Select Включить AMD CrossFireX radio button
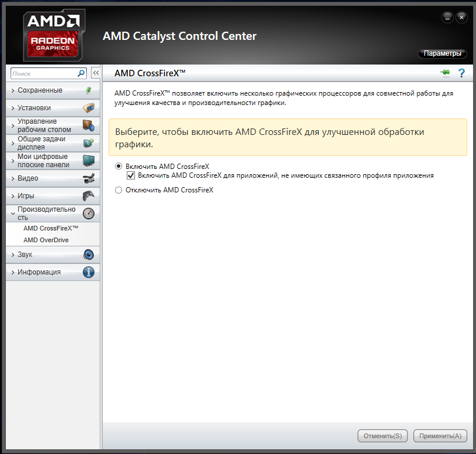Image resolution: width=476 pixels, height=454 pixels. tap(119, 167)
